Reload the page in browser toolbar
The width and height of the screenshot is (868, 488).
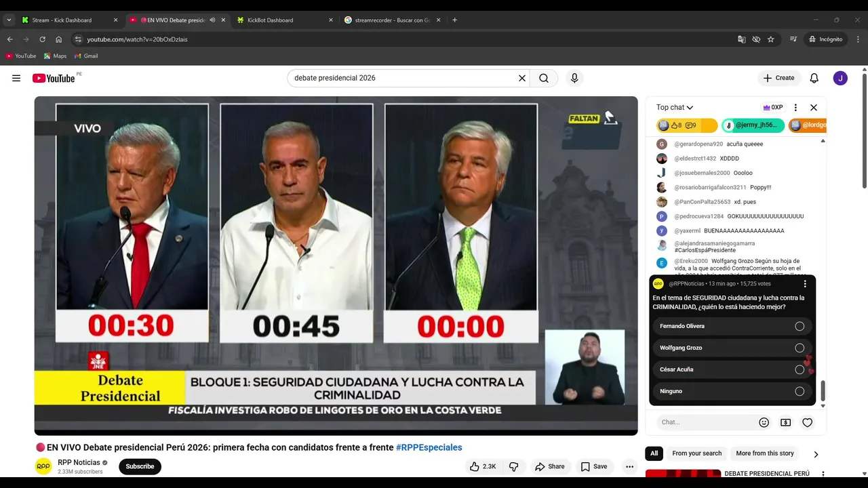point(42,39)
